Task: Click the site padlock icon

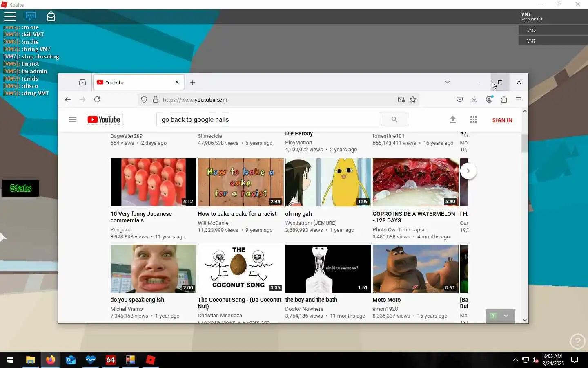Action: (156, 99)
